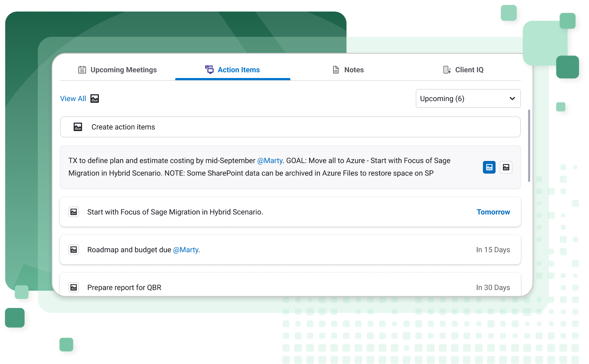Click the Client IQ building icon
The image size is (589, 364).
(x=447, y=70)
